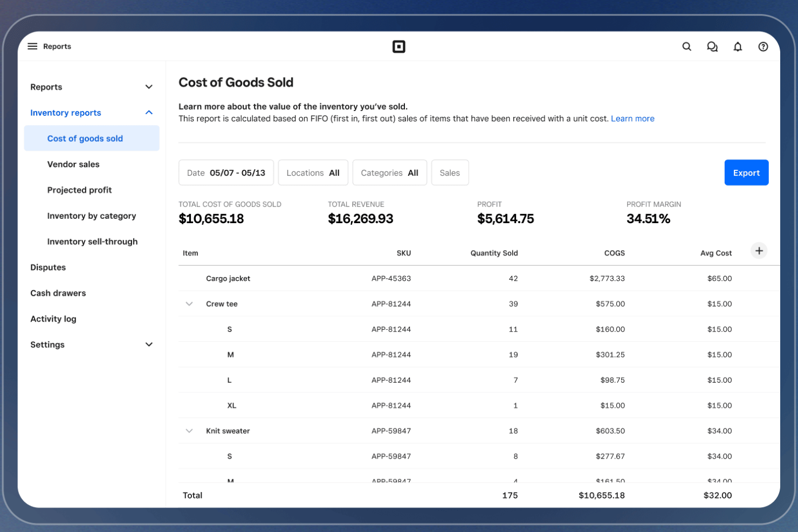Go to the Activity log section
Viewport: 798px width, 532px height.
(x=53, y=319)
